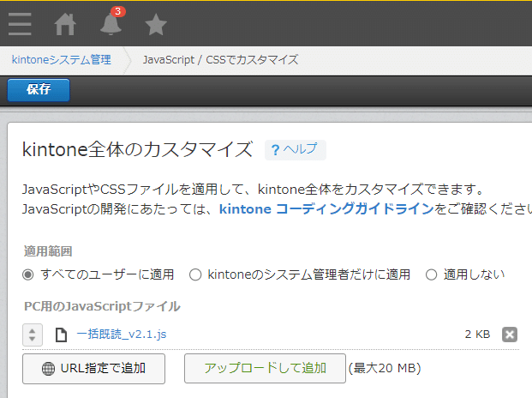The width and height of the screenshot is (532, 398).
Task: Select 適用しない radio button
Action: (x=431, y=274)
